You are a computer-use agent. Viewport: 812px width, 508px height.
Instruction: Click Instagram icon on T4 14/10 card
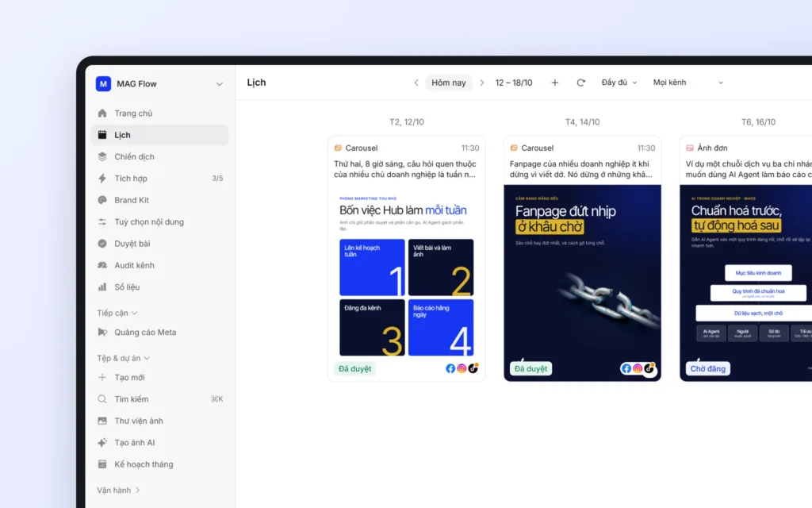[x=638, y=368]
